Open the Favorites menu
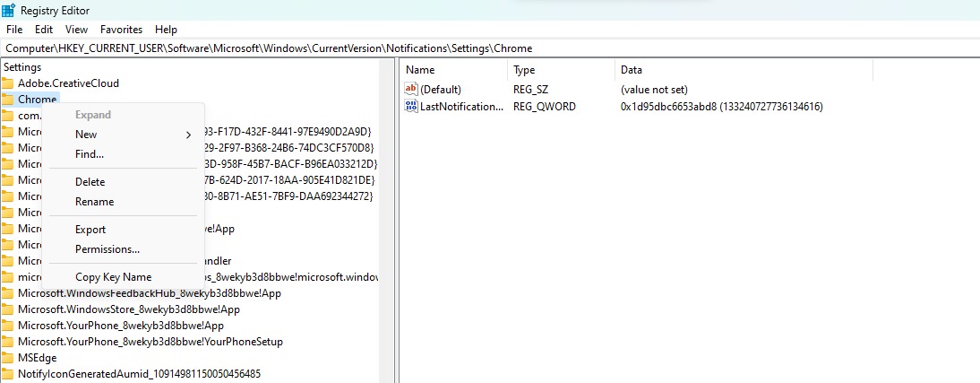Screen dimensions: 980x383 121,30
